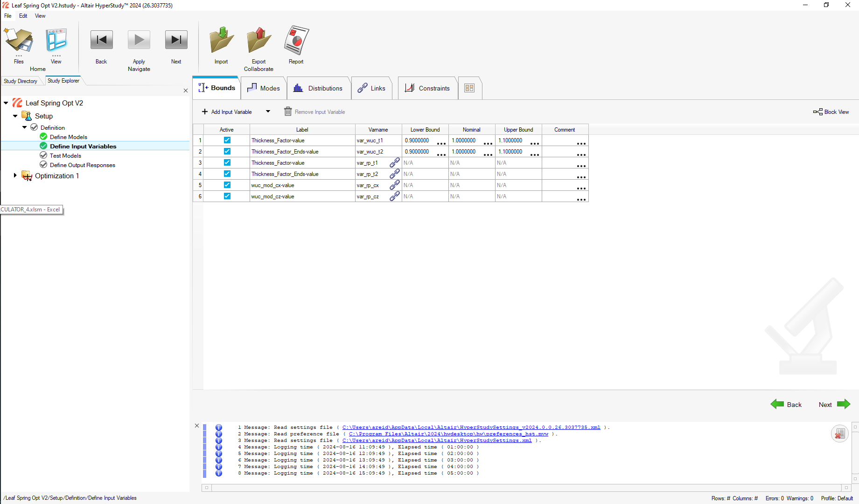Open the Comment ellipsis for row 6
The height and width of the screenshot is (504, 859).
pos(581,199)
